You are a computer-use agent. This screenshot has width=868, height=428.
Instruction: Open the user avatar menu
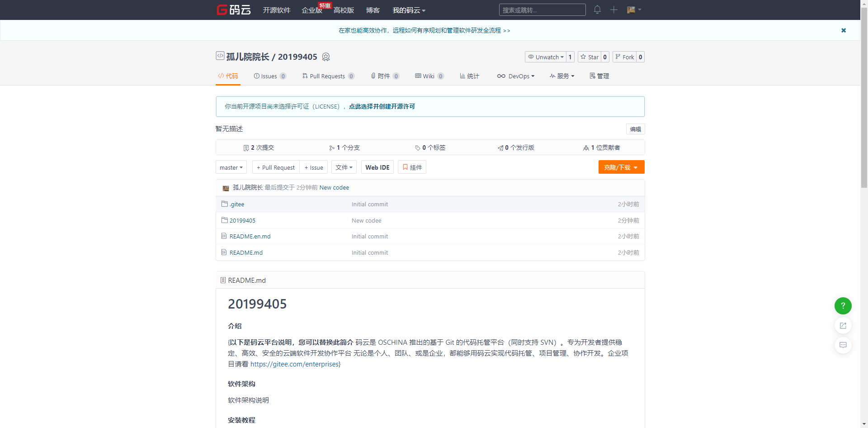(634, 10)
